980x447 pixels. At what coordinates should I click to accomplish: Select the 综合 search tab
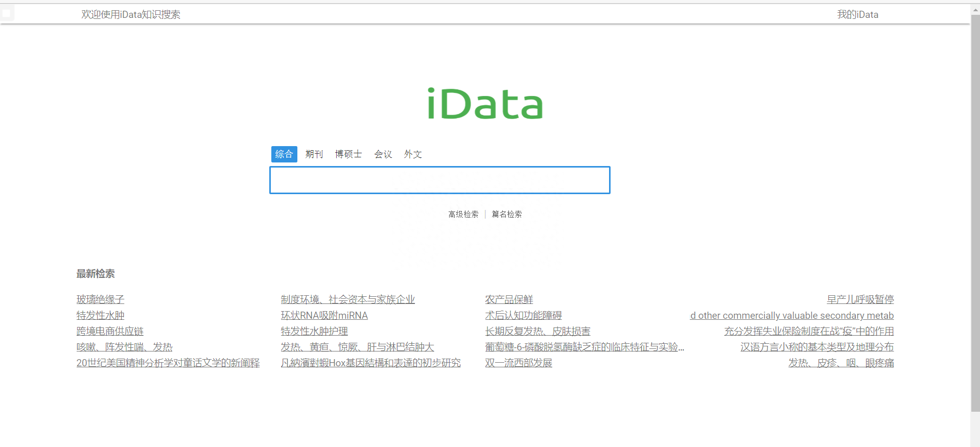tap(284, 154)
